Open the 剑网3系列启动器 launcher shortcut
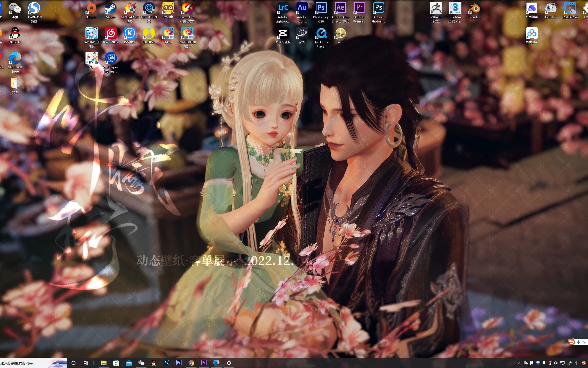588x368 pixels. [x=130, y=13]
